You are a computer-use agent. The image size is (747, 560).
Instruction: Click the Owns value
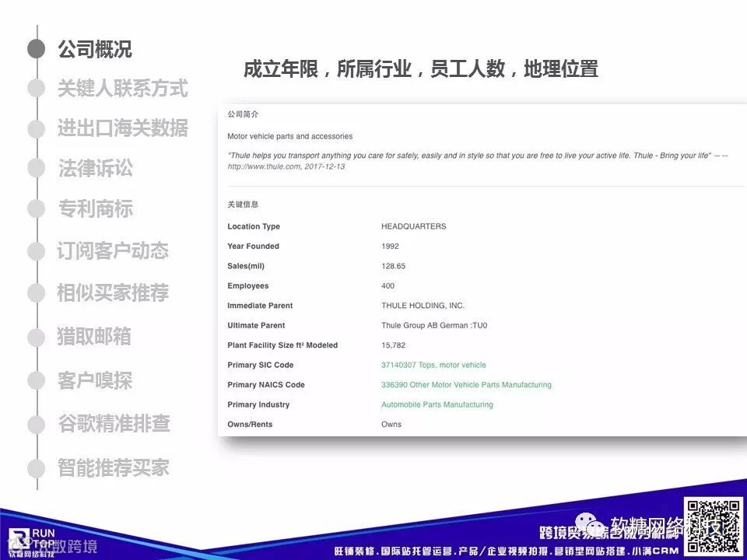click(391, 425)
